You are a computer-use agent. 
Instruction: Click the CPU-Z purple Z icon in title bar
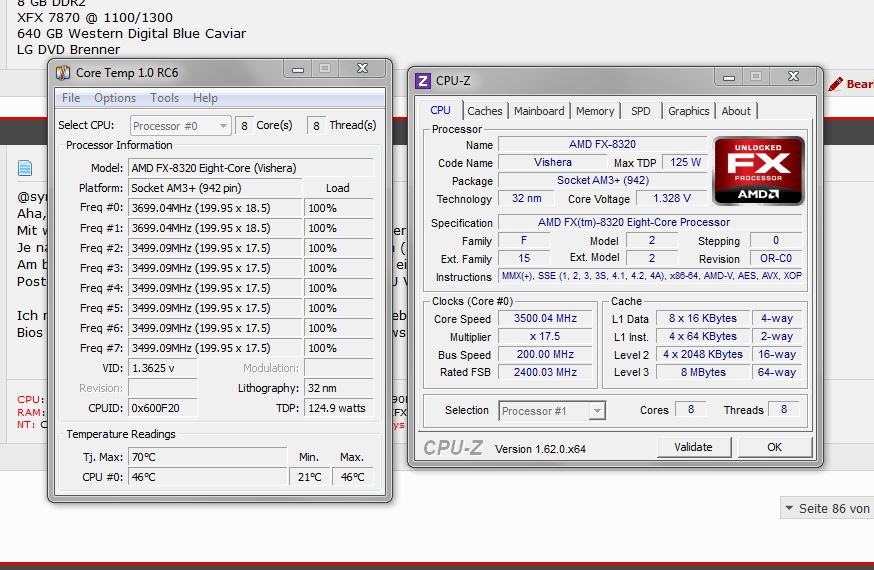423,81
